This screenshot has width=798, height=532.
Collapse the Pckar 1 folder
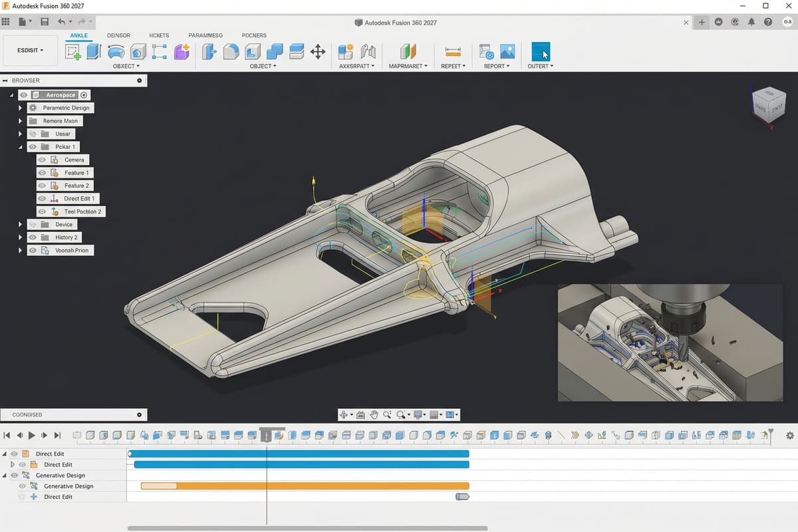click(x=21, y=146)
